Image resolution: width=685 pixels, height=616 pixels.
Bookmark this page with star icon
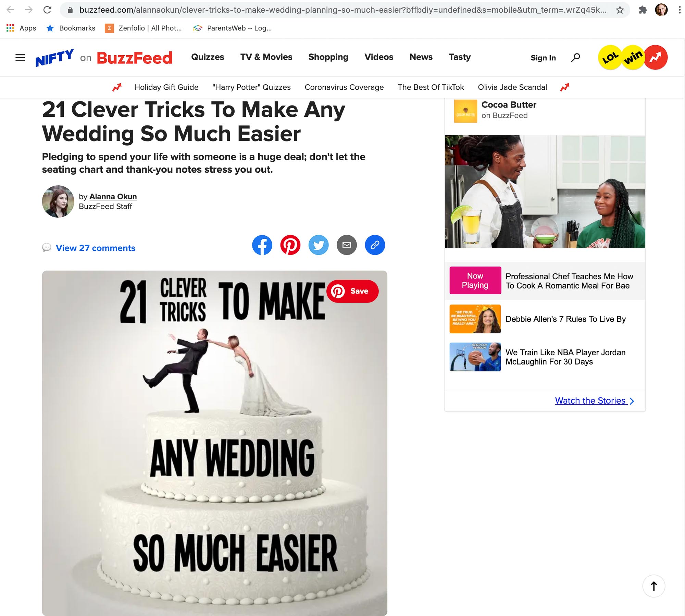click(x=620, y=10)
